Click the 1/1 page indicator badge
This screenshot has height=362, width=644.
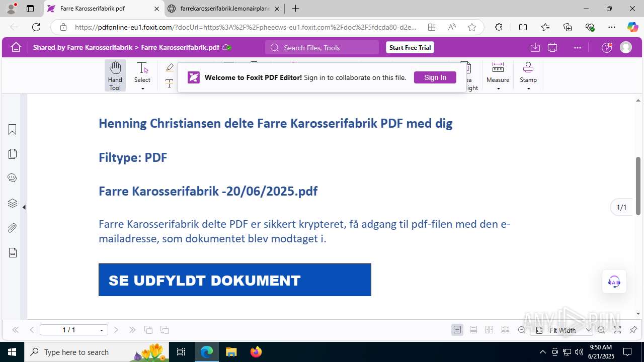(x=622, y=207)
